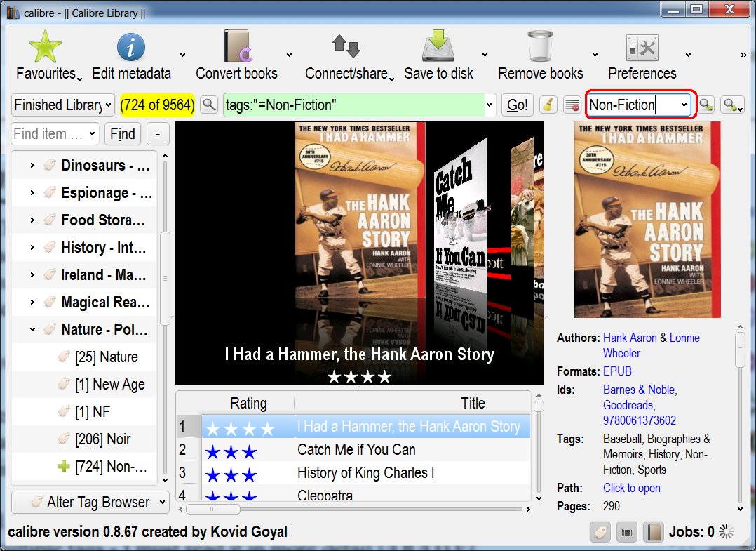
Task: Toggle the tag browser icon in status bar
Action: (600, 532)
